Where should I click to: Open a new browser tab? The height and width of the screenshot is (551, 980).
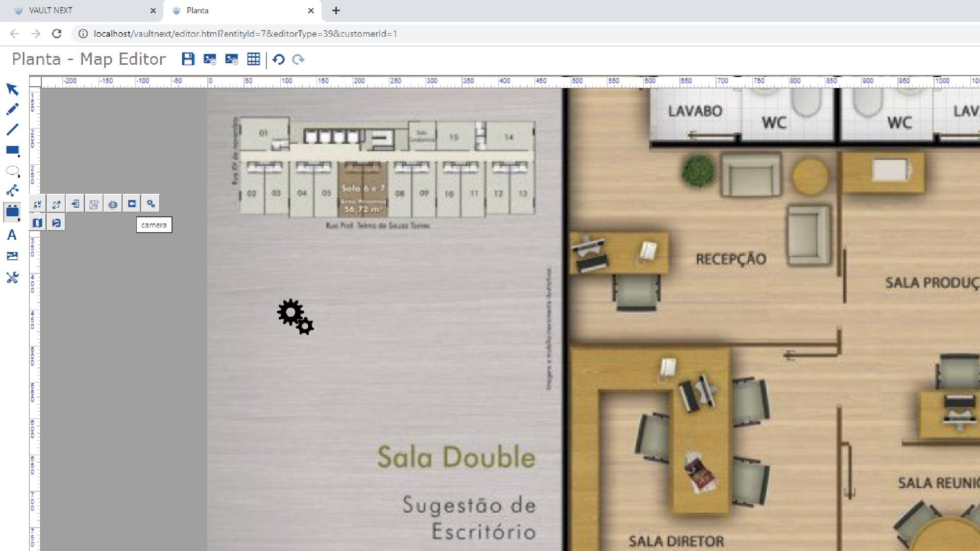(336, 10)
